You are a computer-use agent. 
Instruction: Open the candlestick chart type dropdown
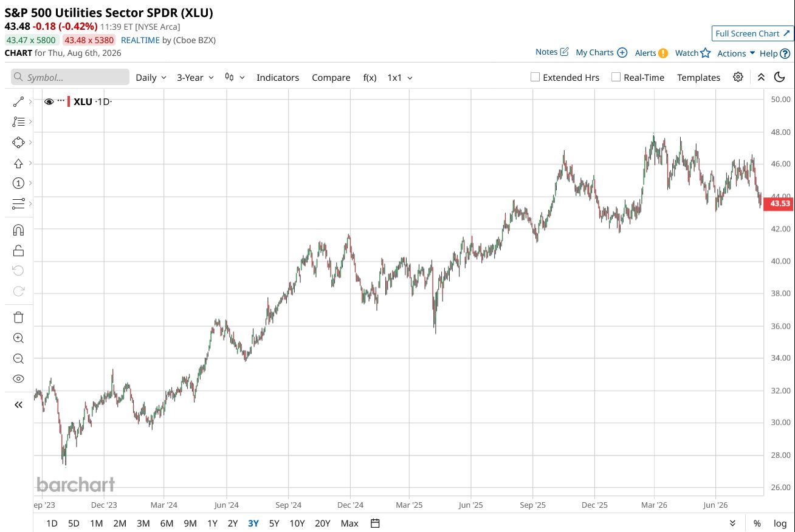coord(235,77)
